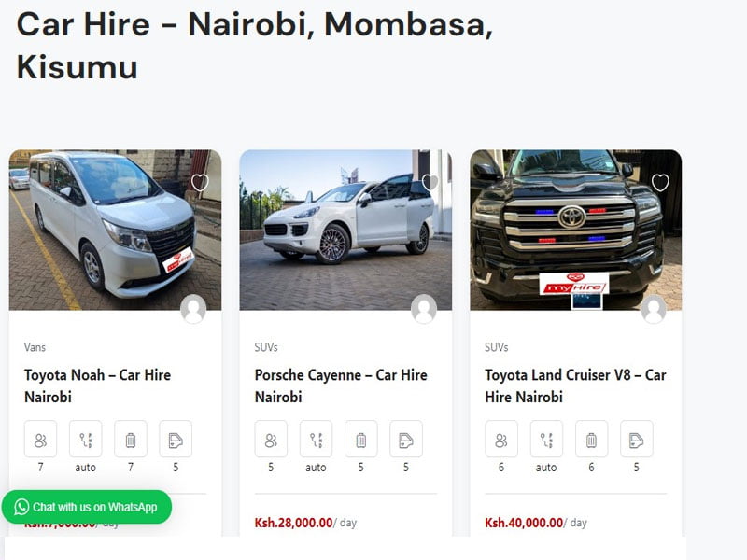View the white Porsche Cayenne photo

[x=345, y=230]
